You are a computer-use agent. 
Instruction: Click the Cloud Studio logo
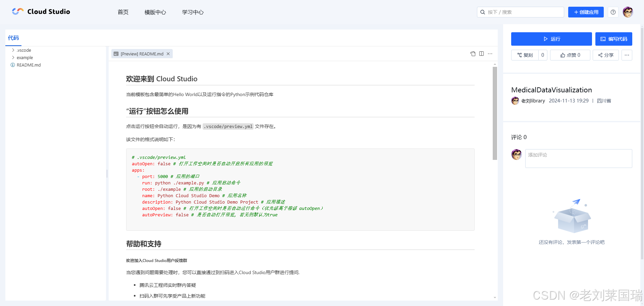[x=41, y=12]
